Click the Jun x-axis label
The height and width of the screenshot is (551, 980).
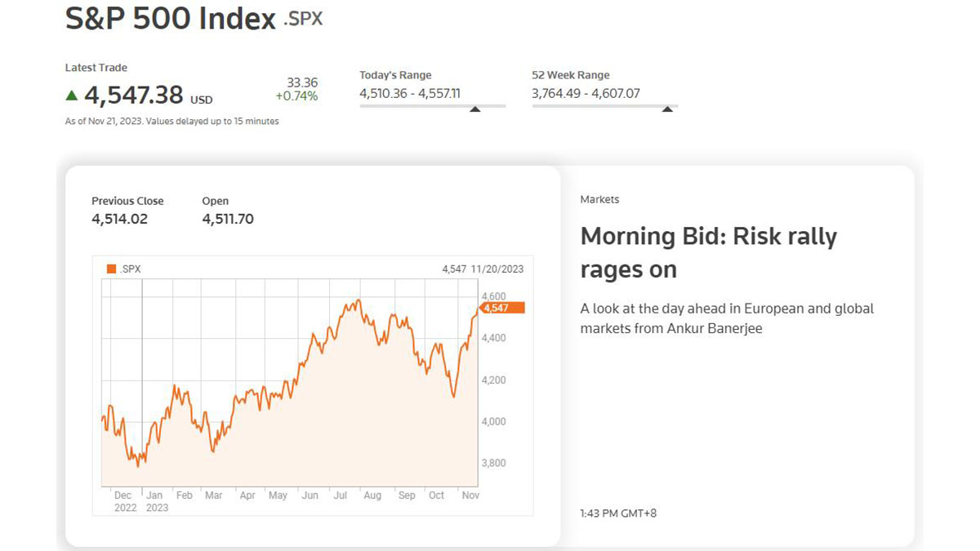pyautogui.click(x=310, y=495)
